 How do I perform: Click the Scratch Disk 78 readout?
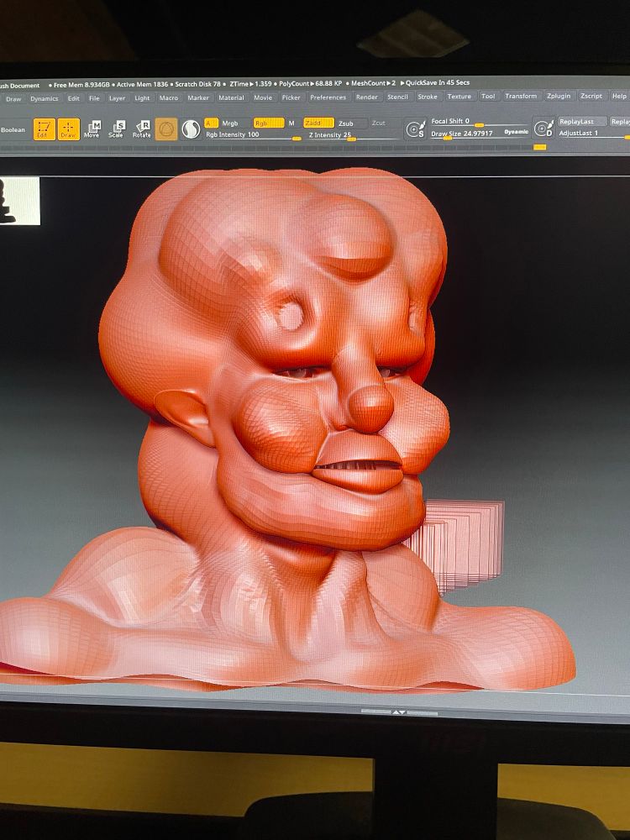(x=197, y=85)
